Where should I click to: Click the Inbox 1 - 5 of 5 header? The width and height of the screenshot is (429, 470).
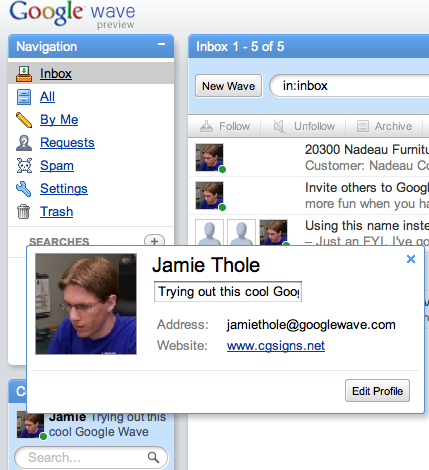tap(240, 46)
